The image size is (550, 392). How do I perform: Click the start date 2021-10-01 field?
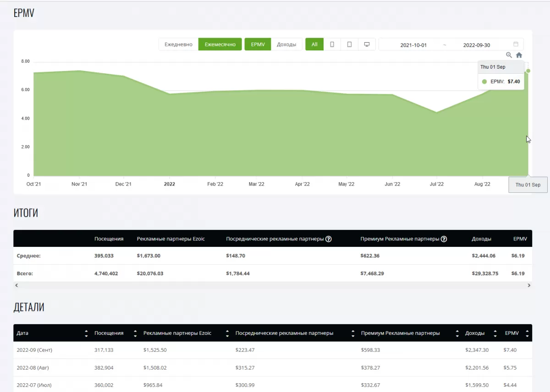pos(413,45)
